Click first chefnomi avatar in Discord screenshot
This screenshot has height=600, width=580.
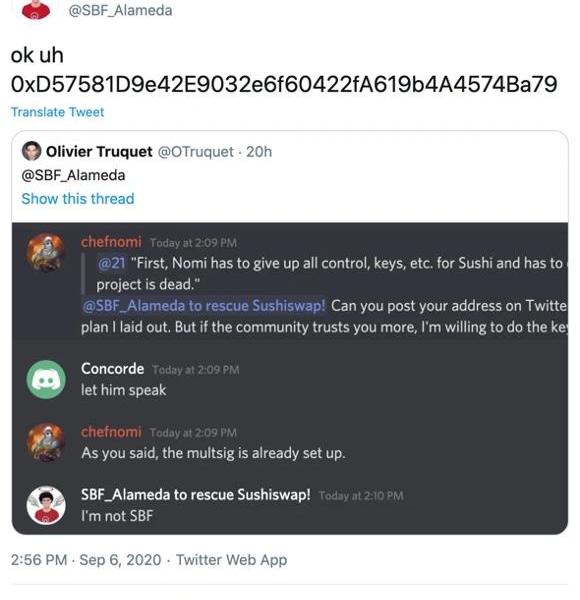click(46, 253)
